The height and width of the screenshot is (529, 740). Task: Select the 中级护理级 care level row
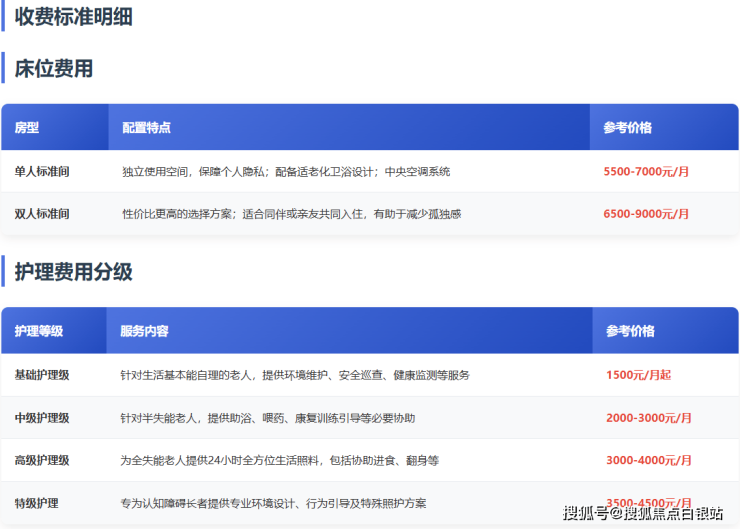click(x=42, y=418)
